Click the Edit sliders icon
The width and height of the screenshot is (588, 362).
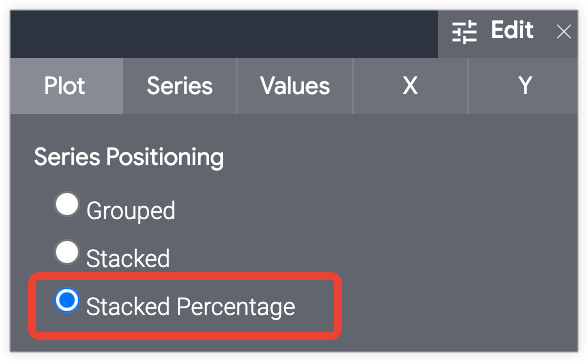pyautogui.click(x=464, y=32)
